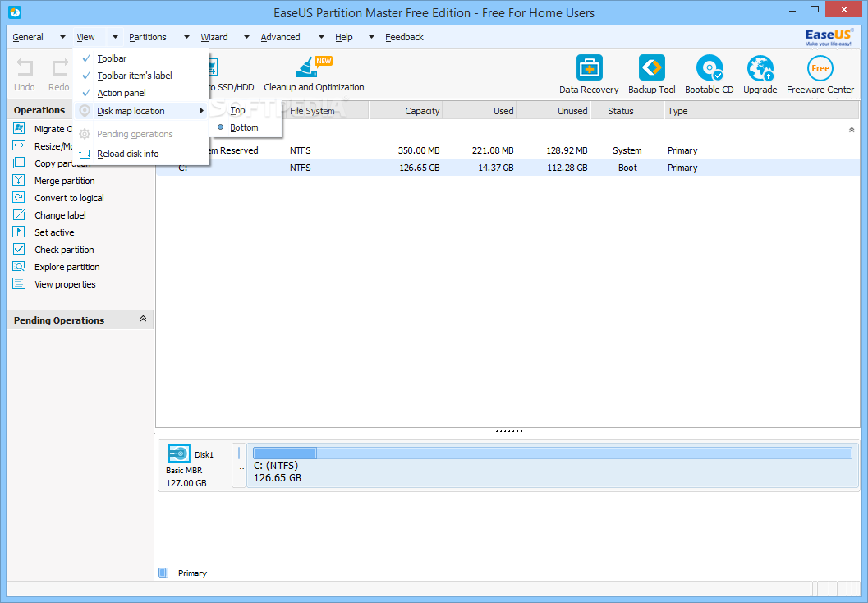Screen dimensions: 868x603
Task: Click the app icon in title bar
Action: point(15,12)
